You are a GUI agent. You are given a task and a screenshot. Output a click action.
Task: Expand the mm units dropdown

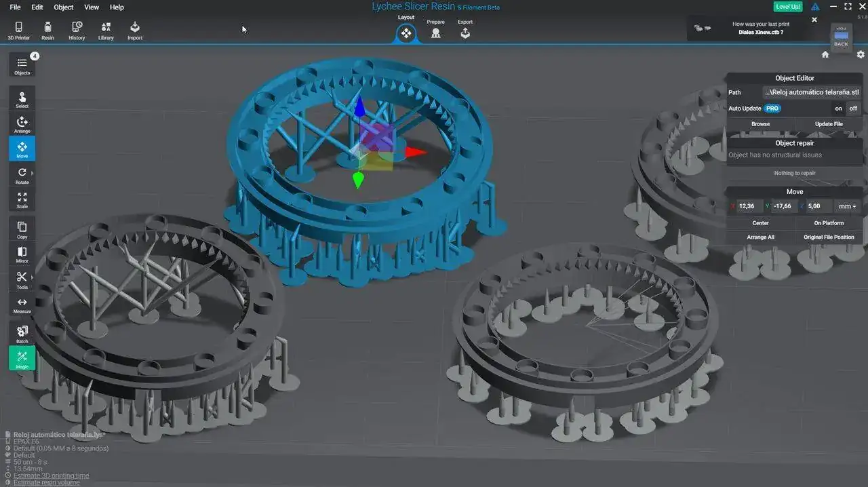point(847,206)
